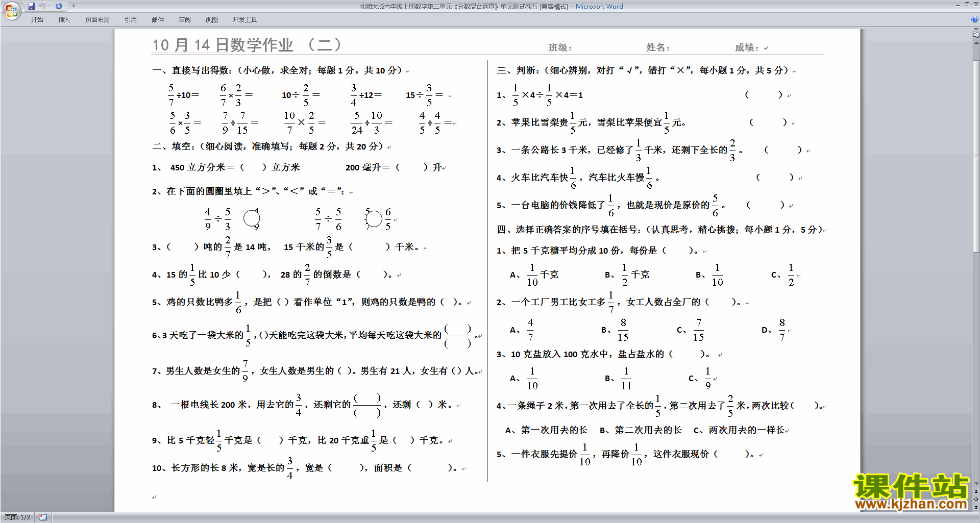Image resolution: width=980 pixels, height=523 pixels.
Task: Expand the Undo history dropdown arrow
Action: 50,6
